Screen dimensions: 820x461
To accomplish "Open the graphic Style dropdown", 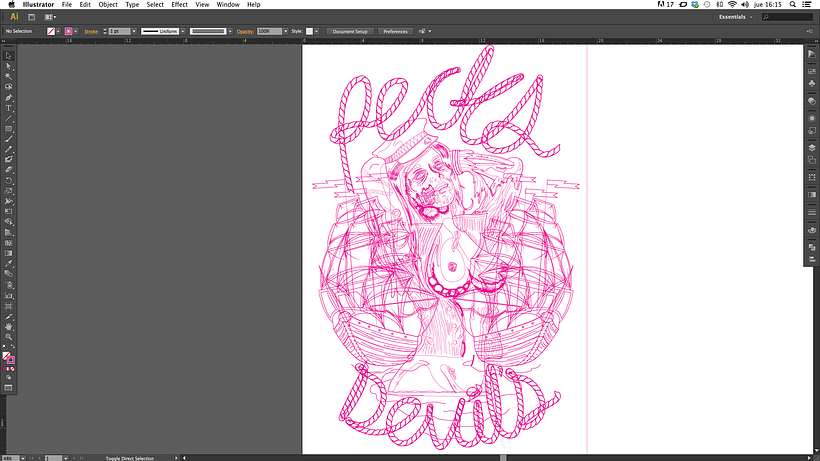I will tap(316, 31).
